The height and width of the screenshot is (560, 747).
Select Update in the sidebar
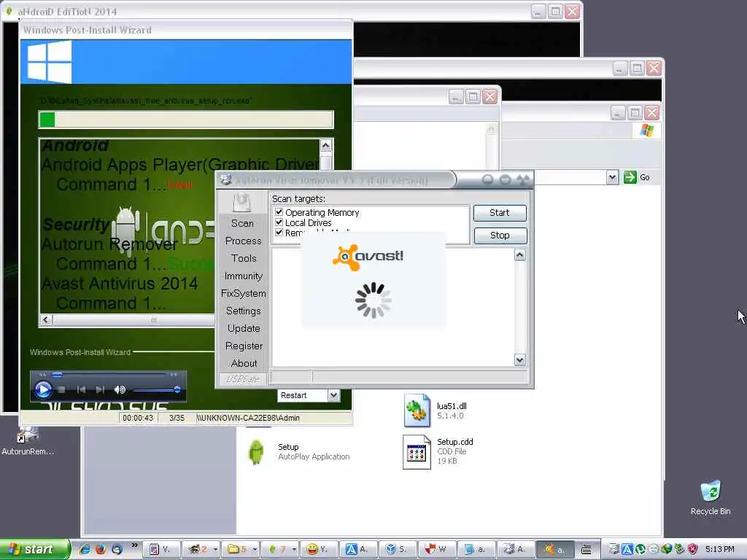244,329
